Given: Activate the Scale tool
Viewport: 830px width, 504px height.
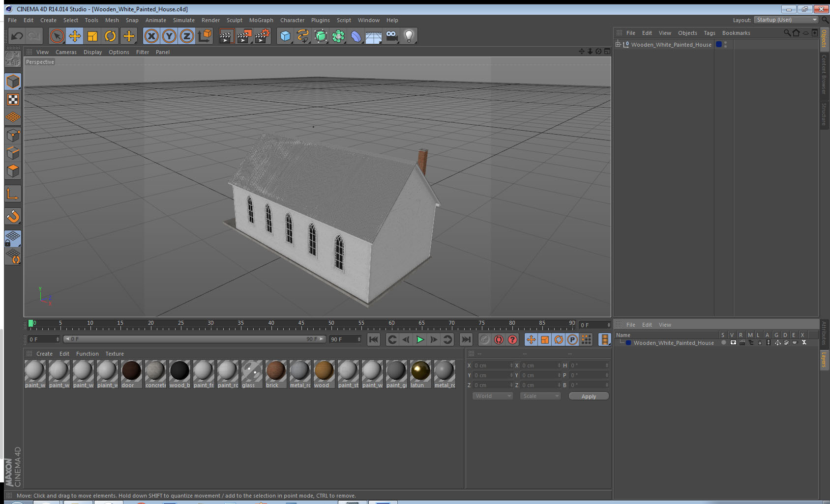Looking at the screenshot, I should (92, 36).
